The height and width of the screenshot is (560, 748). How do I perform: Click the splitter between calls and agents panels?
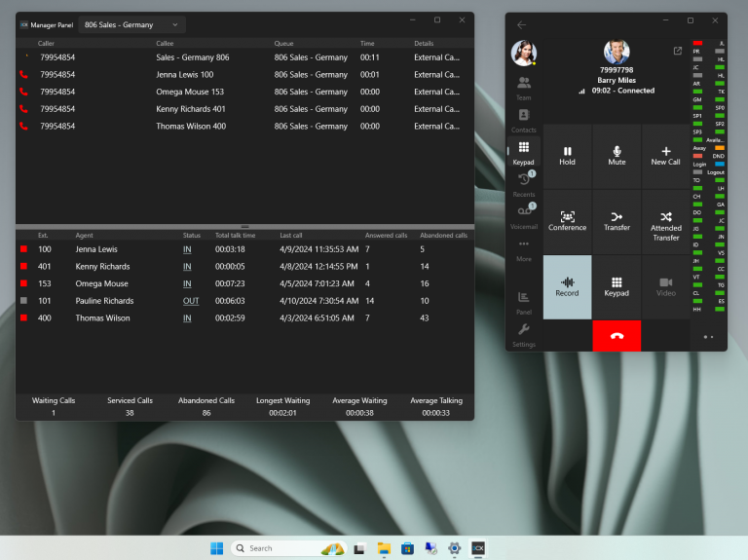coord(244,227)
